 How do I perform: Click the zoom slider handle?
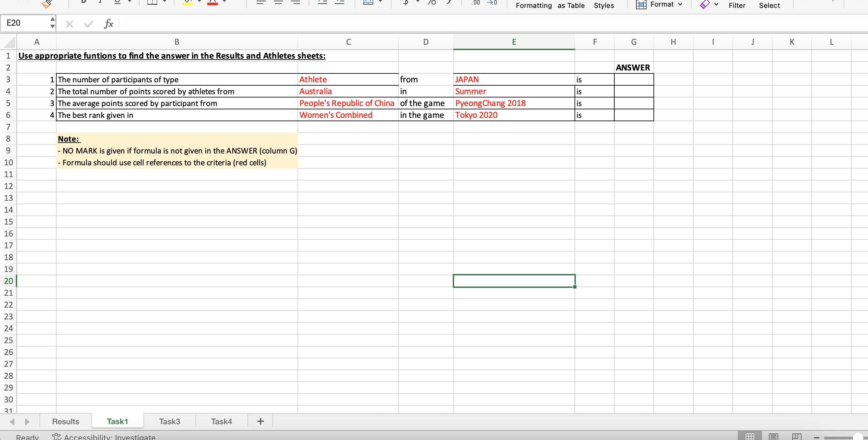click(x=858, y=437)
